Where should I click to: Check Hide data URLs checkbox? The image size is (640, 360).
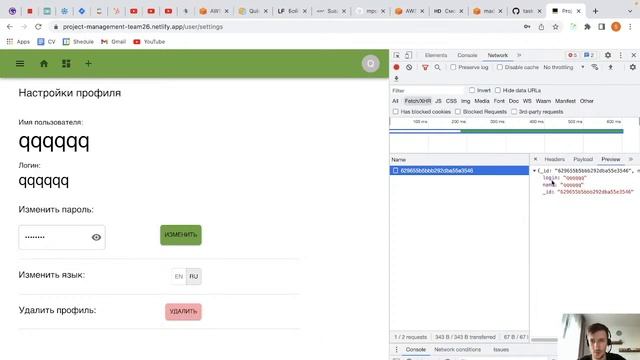pyautogui.click(x=498, y=90)
